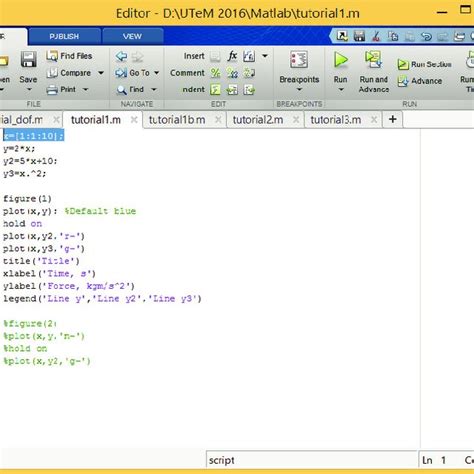This screenshot has width=474, height=474.
Task: Navigate forward with the right arrow
Action: [x=137, y=56]
